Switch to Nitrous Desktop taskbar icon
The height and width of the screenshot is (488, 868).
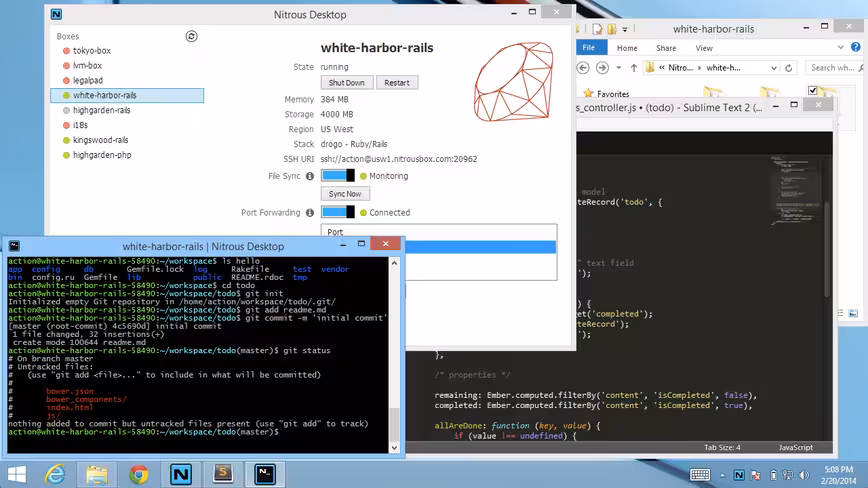click(181, 474)
